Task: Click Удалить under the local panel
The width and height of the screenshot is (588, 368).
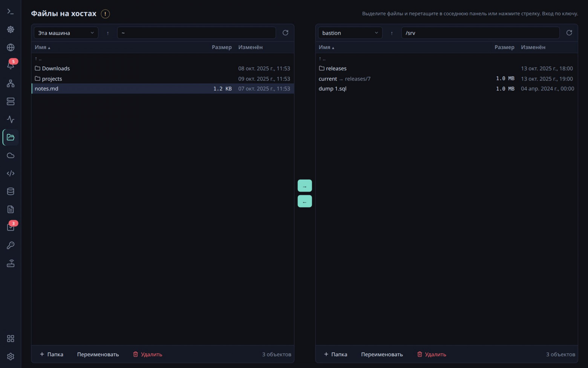Action: click(147, 354)
